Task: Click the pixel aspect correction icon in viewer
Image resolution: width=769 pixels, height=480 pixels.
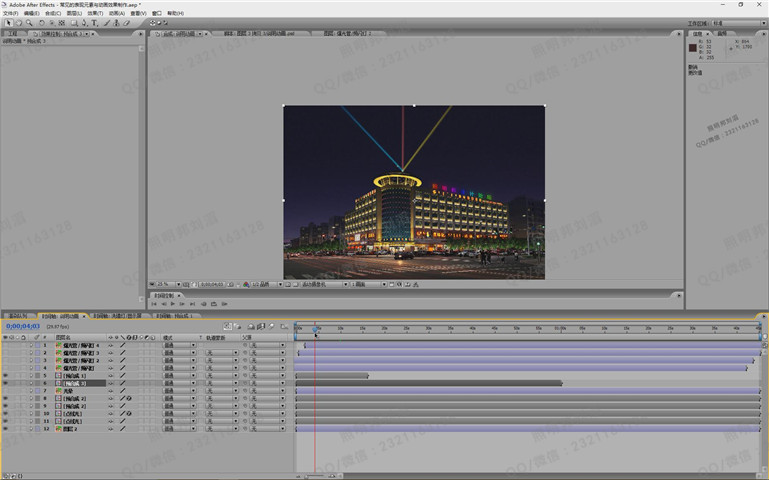Action: coord(391,284)
